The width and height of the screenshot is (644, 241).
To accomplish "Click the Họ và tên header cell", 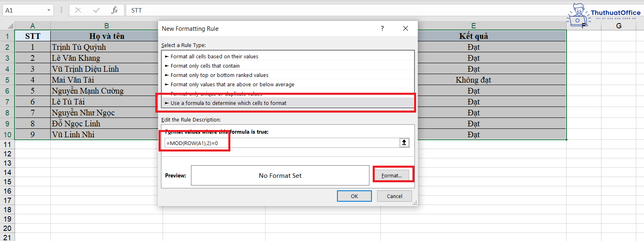I will tap(104, 36).
